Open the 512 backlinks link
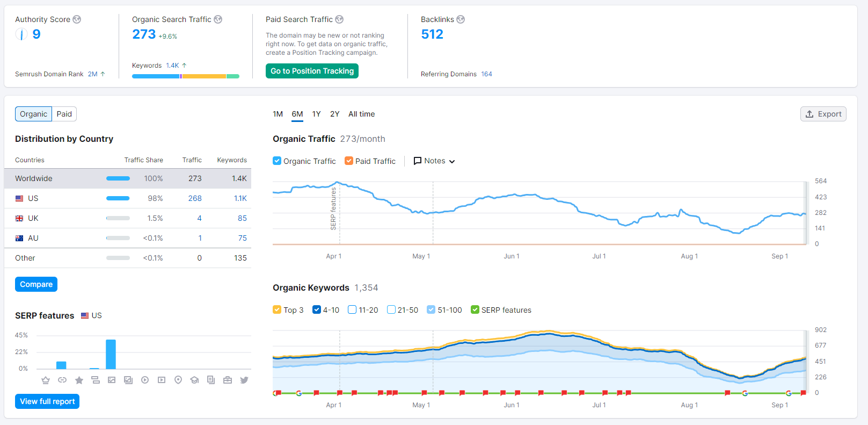 pos(432,34)
